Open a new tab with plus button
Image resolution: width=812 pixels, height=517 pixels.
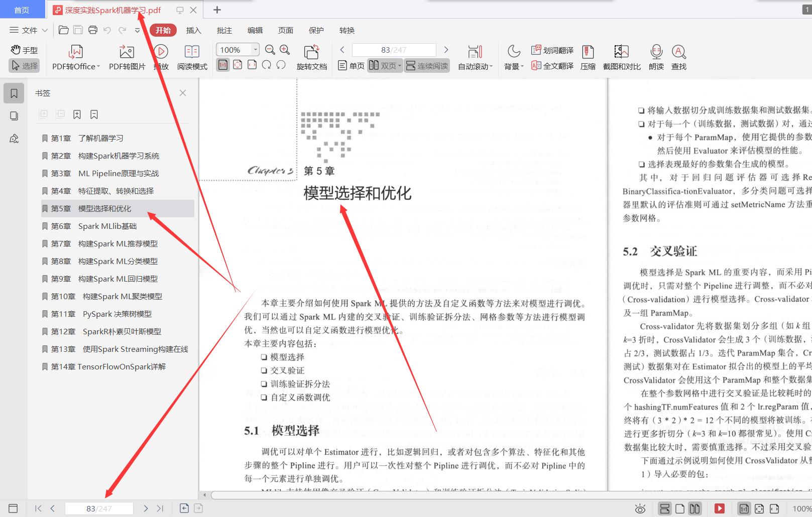[217, 10]
